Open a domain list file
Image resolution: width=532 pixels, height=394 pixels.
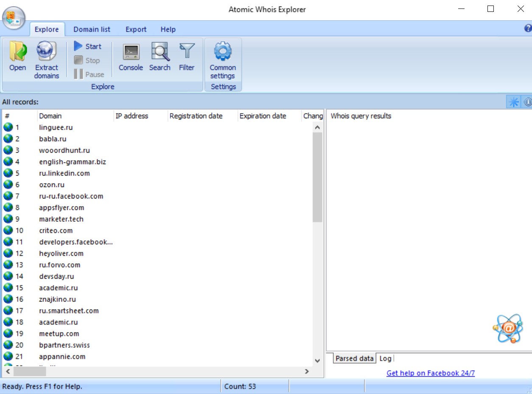coord(17,57)
